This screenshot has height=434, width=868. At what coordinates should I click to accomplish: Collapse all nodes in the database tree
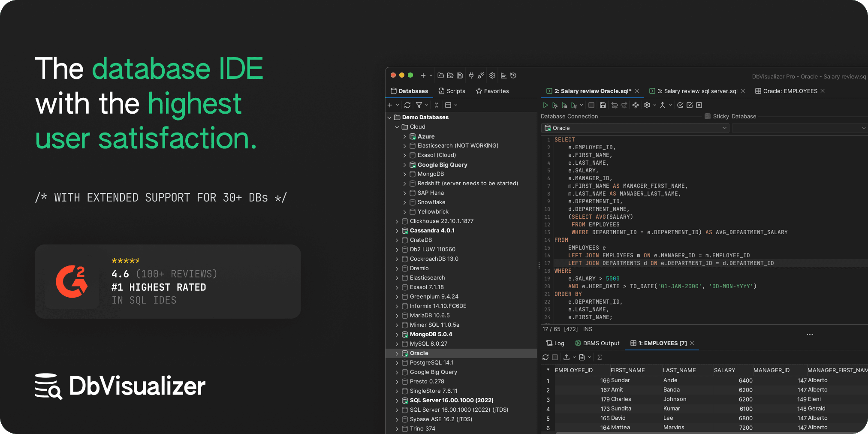coord(437,105)
